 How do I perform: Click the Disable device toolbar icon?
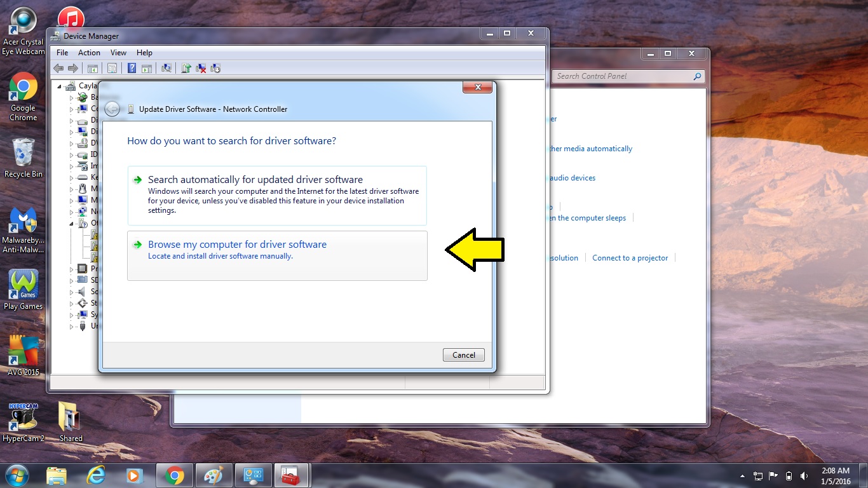215,68
